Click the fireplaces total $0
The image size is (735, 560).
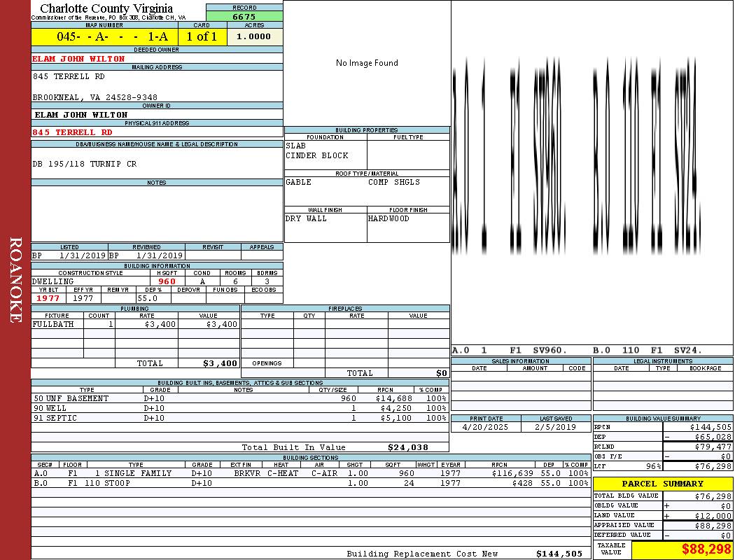(442, 374)
